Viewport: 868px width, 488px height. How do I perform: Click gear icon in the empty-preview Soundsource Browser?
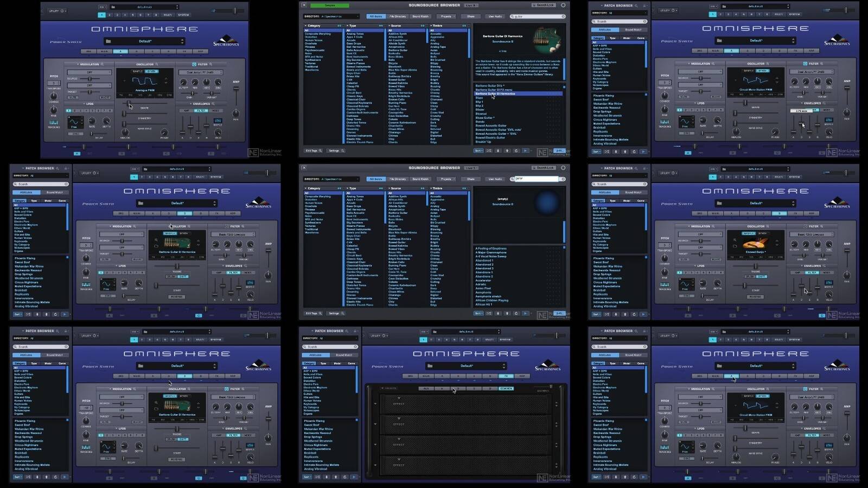pos(563,168)
